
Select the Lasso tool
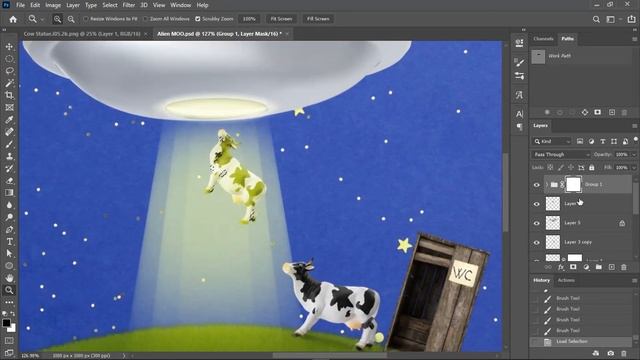(x=9, y=71)
